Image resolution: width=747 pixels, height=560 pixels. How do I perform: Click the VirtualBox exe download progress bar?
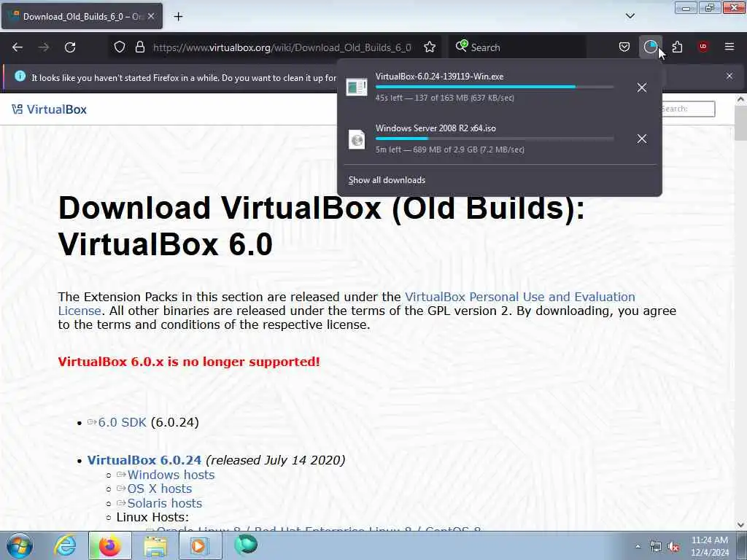(494, 87)
